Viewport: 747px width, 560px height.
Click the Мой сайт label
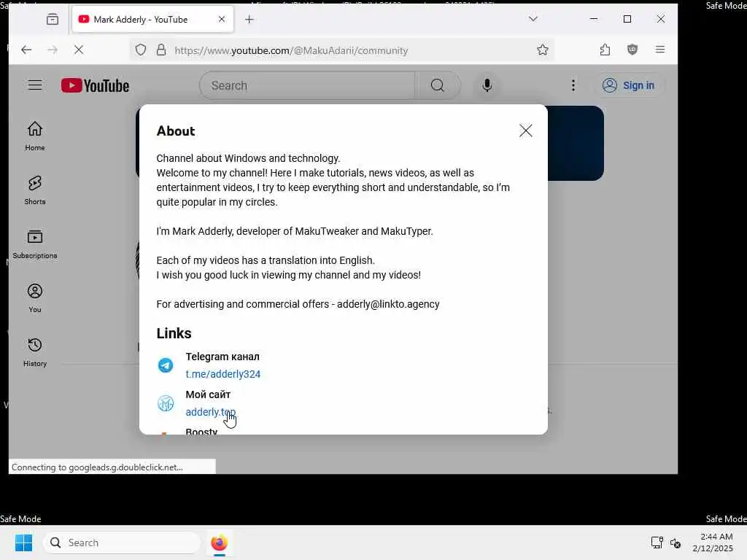pyautogui.click(x=208, y=394)
